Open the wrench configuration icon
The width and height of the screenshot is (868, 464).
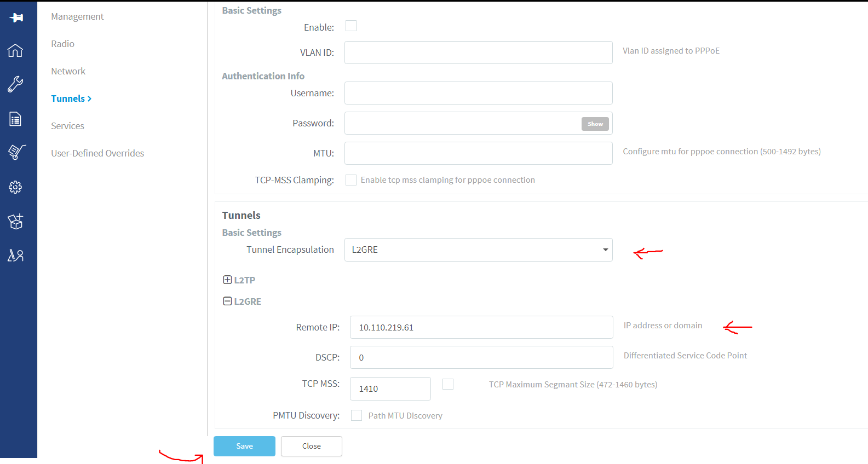coord(15,84)
